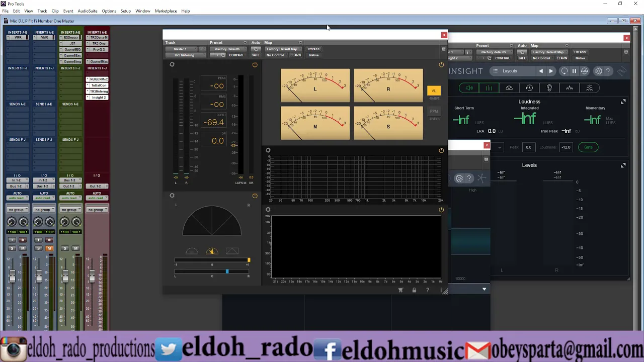
Task: Click LEARN button in TR5 Metering window
Action: pos(296,55)
